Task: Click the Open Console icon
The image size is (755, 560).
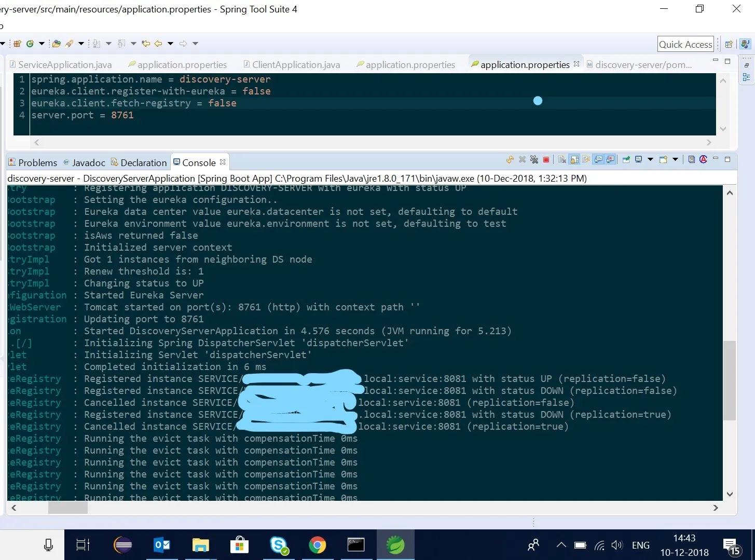Action: coord(663,160)
